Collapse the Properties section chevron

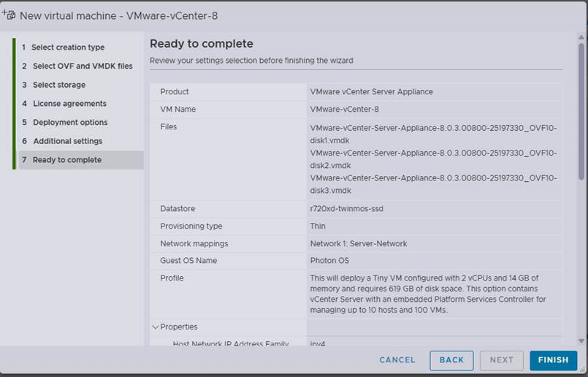click(156, 327)
